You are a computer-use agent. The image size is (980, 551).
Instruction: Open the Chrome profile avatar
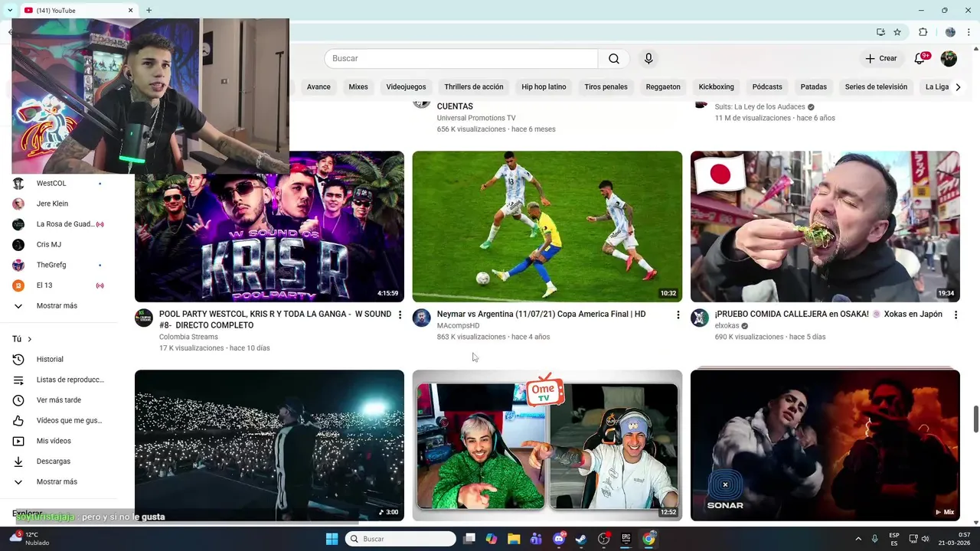(x=950, y=32)
